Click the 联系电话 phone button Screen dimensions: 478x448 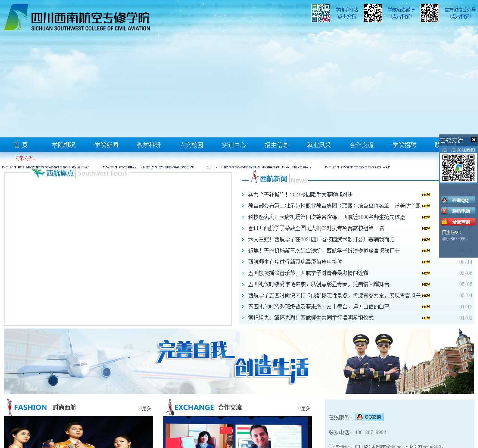458,211
